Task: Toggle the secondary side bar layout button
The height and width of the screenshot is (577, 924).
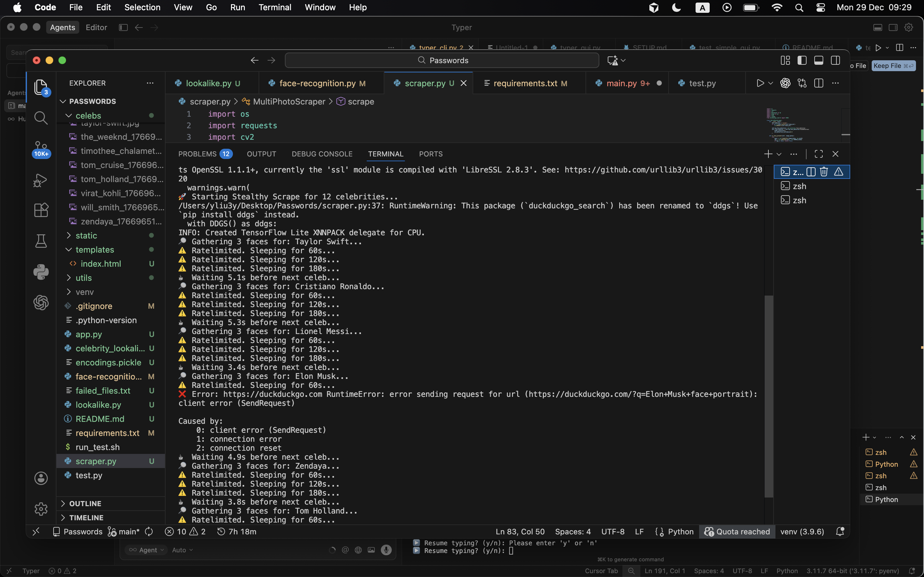Action: 835,60
